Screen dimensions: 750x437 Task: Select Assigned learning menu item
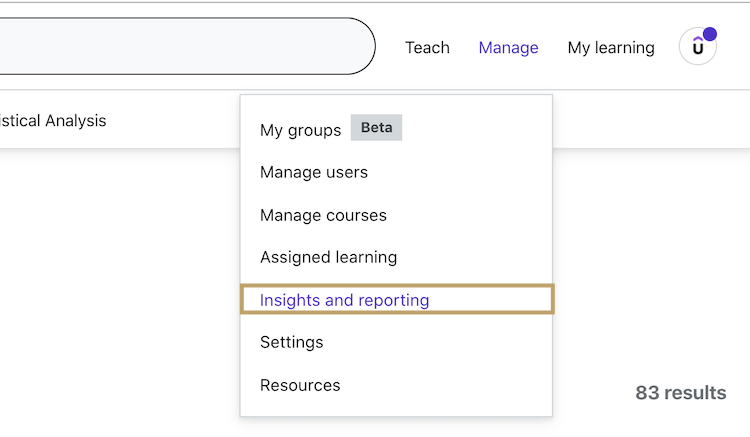pos(328,257)
